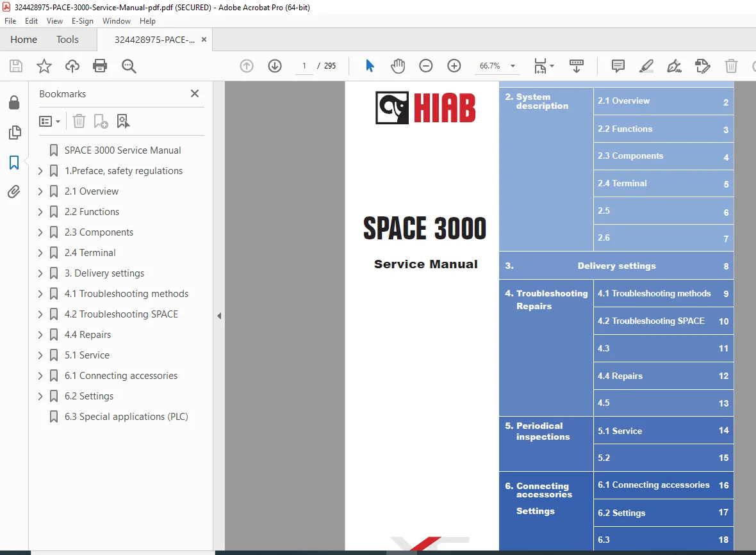Open the zoom level dropdown arrow

click(513, 66)
